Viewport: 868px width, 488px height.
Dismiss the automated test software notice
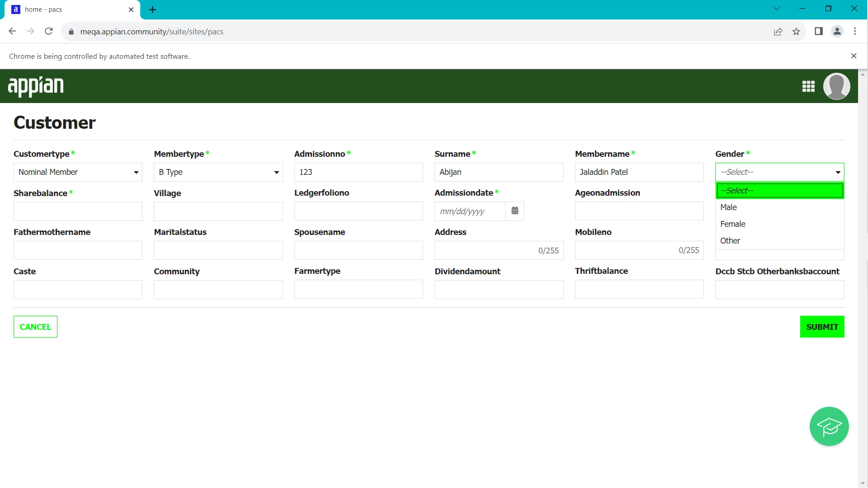(854, 56)
